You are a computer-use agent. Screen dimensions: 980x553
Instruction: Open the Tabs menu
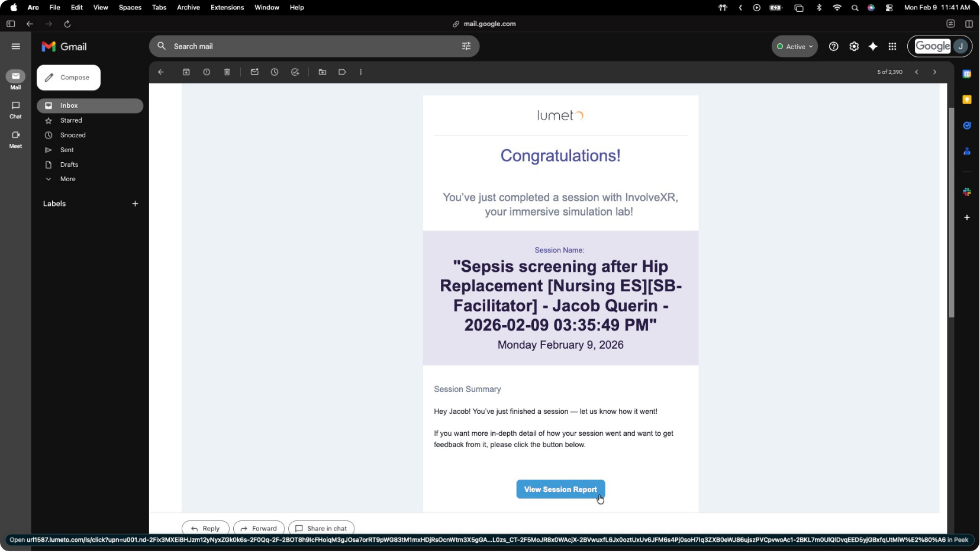159,8
